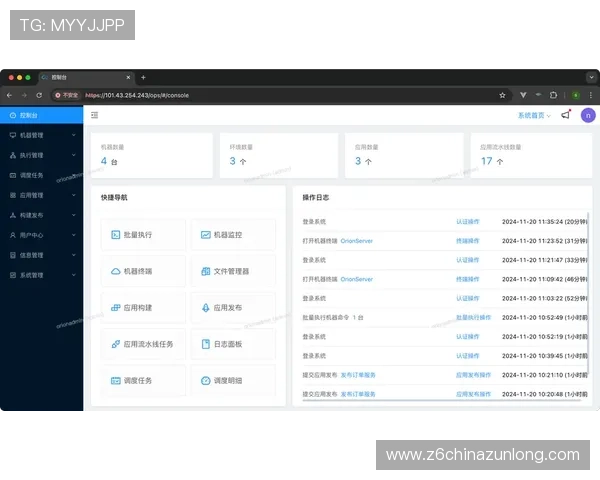
Task: Click the 应用数量 statistic card
Action: 404,155
